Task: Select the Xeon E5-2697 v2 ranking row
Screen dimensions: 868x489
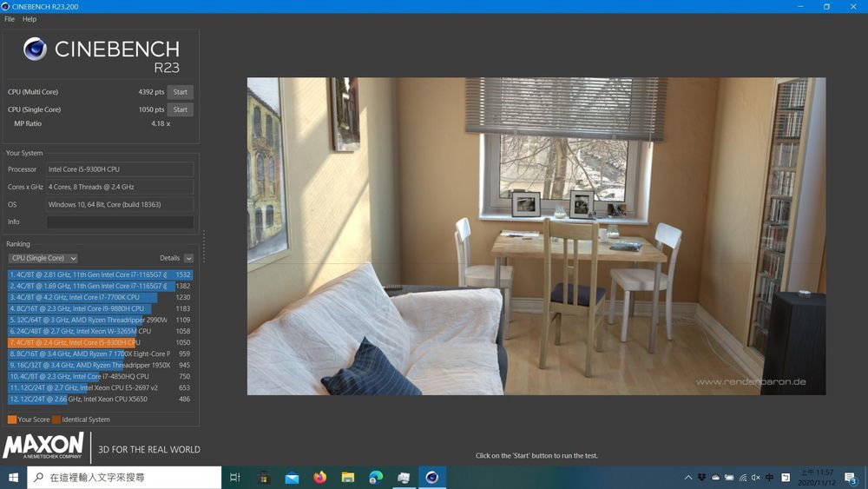Action: tap(100, 387)
